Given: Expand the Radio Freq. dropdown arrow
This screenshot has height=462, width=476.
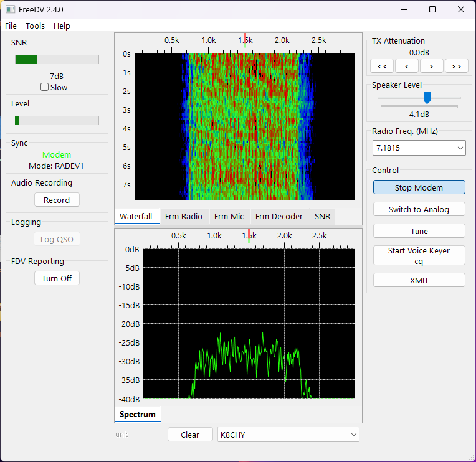Looking at the screenshot, I should point(460,148).
